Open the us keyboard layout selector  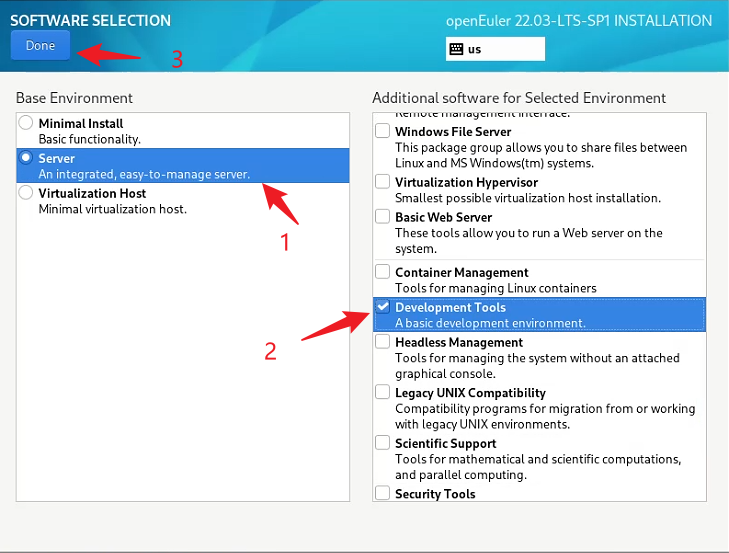point(495,49)
